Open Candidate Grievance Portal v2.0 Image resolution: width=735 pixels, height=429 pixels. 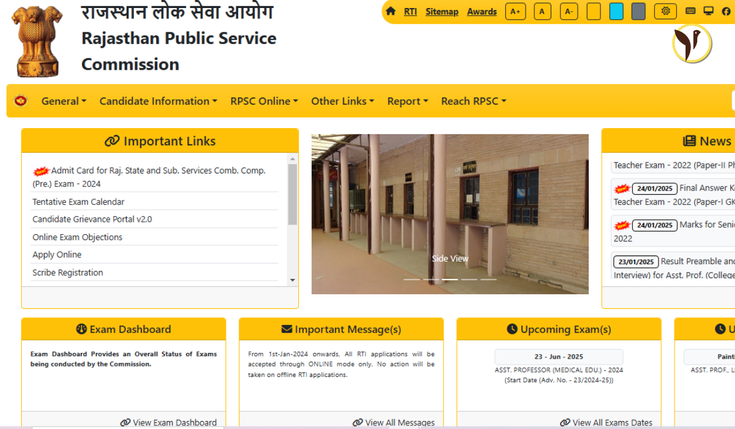(x=92, y=219)
